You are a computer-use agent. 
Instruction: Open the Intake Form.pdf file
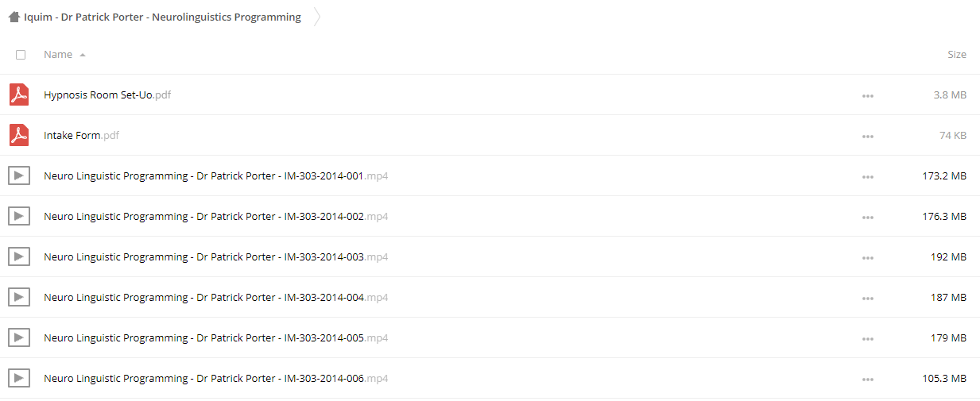(x=81, y=135)
